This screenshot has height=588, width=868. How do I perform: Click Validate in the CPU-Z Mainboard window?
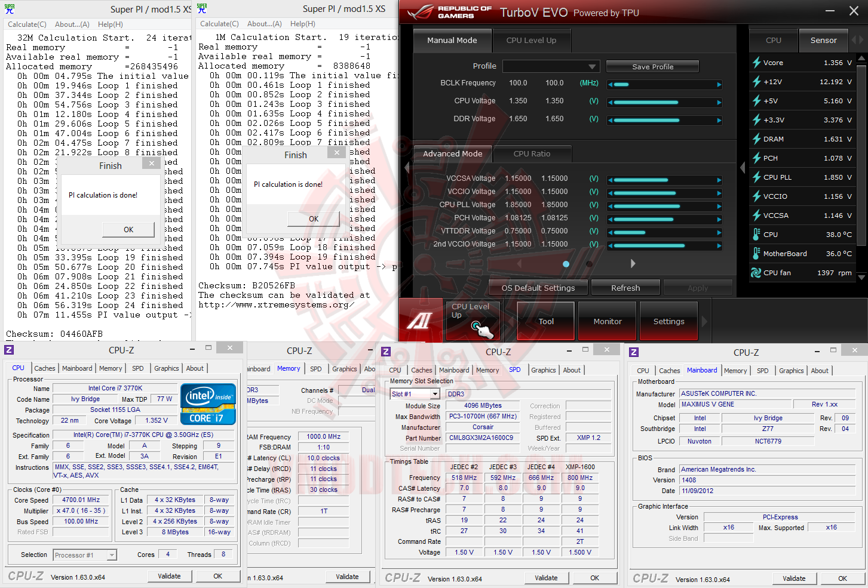[794, 578]
